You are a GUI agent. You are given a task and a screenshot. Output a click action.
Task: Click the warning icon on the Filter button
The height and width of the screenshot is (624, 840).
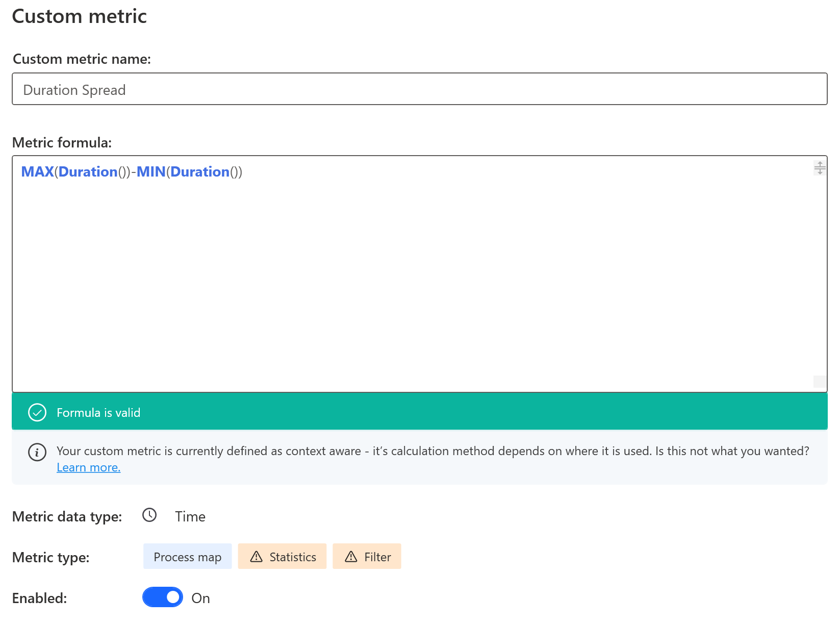pyautogui.click(x=351, y=557)
